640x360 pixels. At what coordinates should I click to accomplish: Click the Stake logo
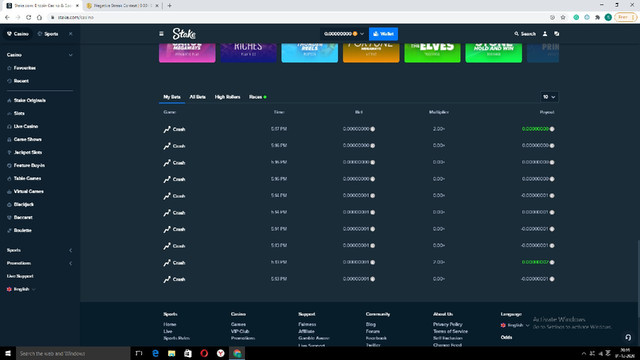point(184,34)
